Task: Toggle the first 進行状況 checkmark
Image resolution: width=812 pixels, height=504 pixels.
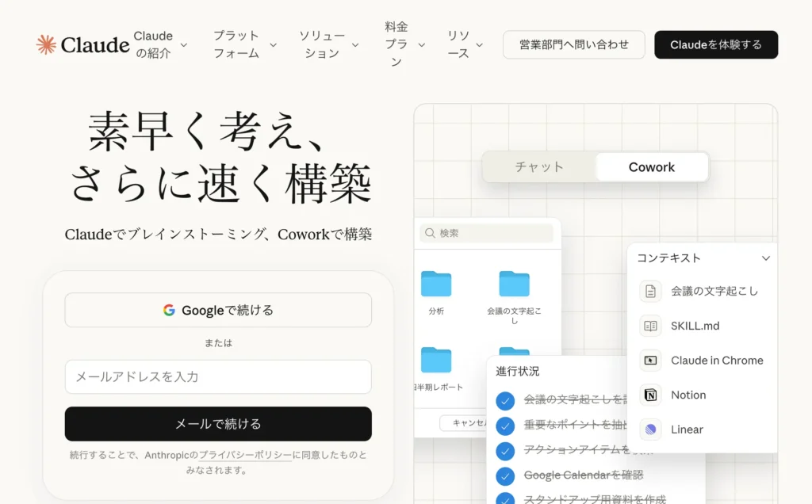Action: pyautogui.click(x=505, y=401)
